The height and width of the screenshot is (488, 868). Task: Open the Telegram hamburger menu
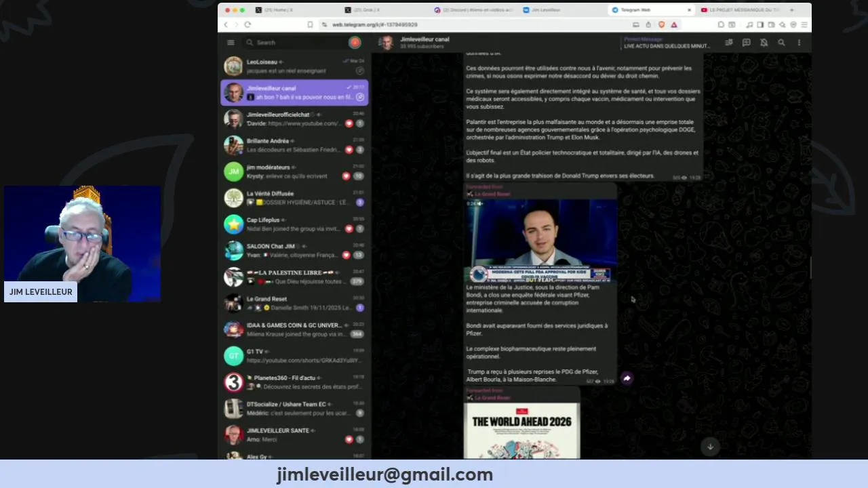[231, 42]
